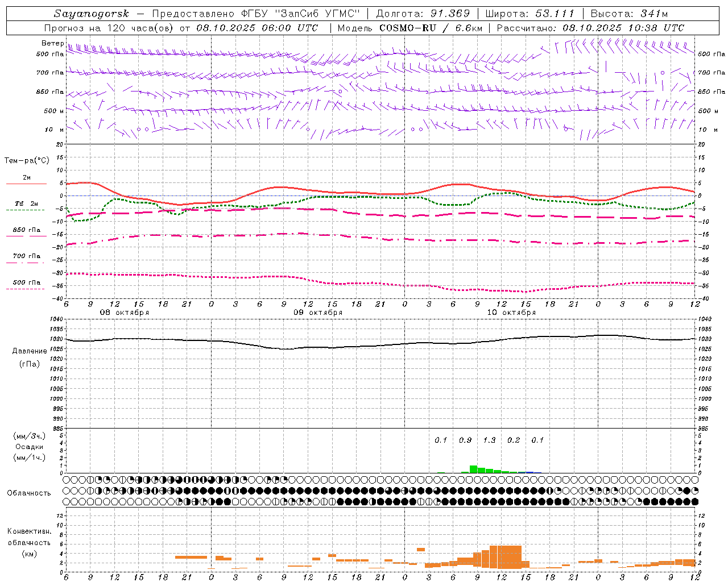The image size is (728, 582).
Task: Click the "Тем-ра(°C)" temperature panel label
Action: 27,161
